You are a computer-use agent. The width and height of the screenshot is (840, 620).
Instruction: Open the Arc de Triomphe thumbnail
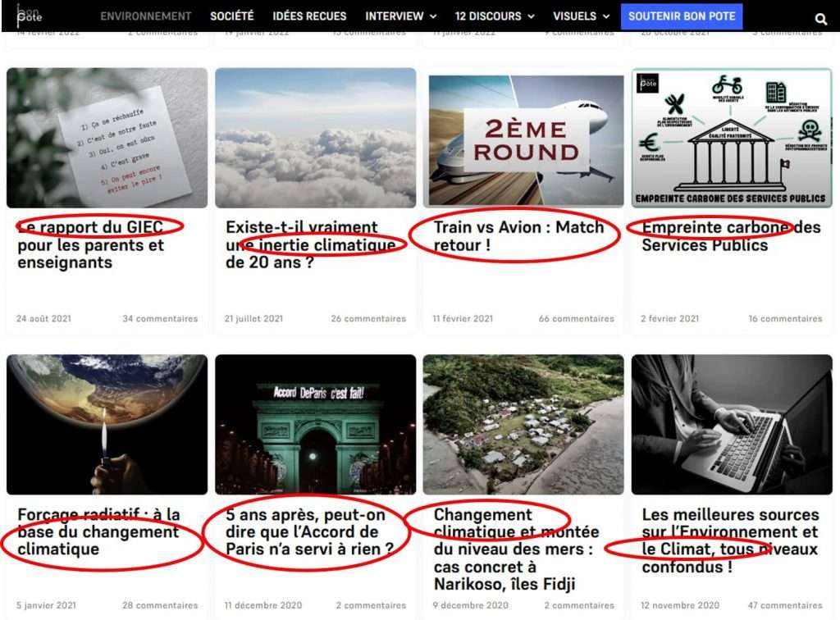point(316,425)
